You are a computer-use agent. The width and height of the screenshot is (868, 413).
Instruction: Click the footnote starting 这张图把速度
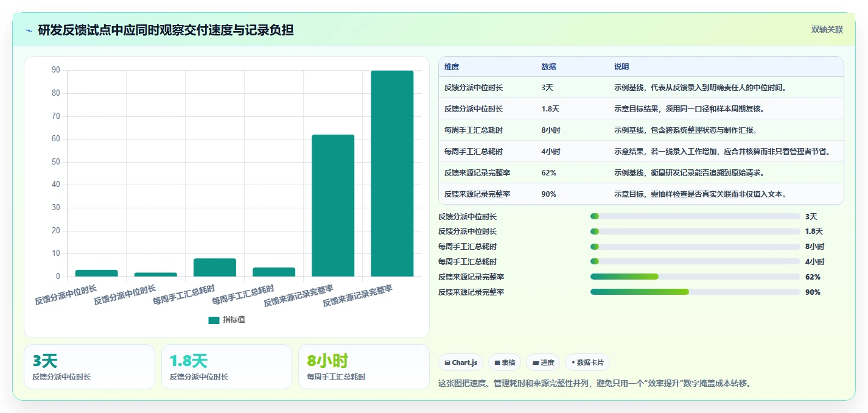pyautogui.click(x=595, y=384)
